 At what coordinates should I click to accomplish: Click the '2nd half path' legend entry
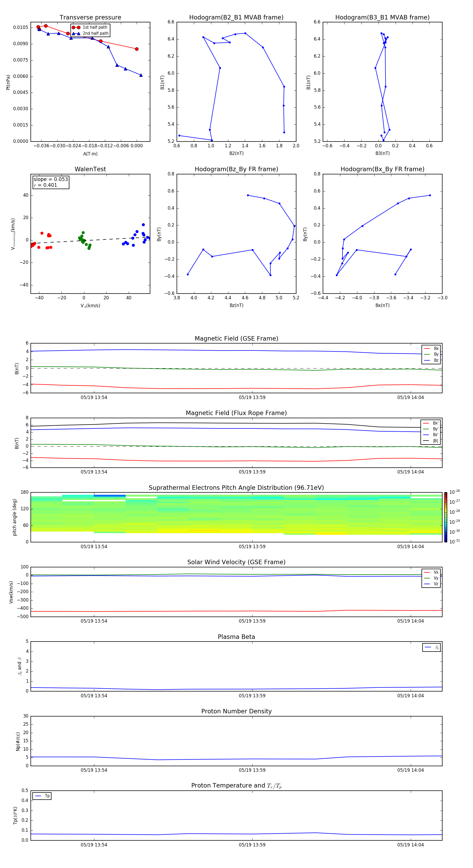(90, 33)
